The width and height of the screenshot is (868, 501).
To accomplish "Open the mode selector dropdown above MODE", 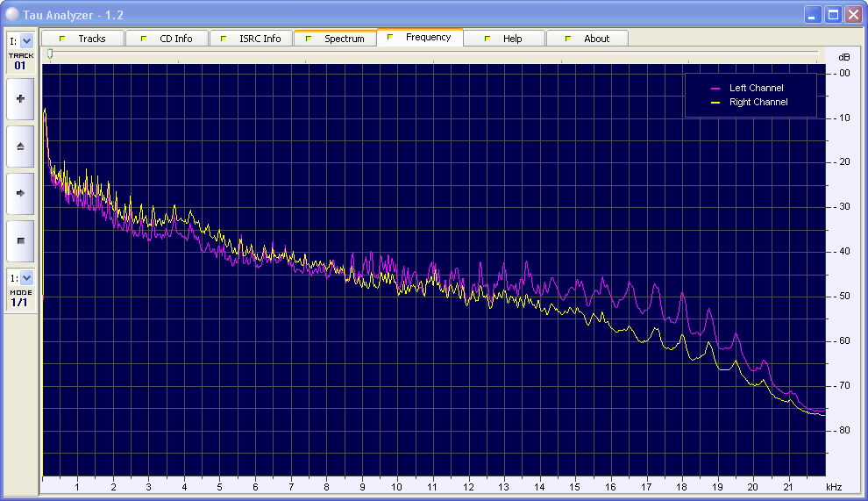I will tap(26, 277).
